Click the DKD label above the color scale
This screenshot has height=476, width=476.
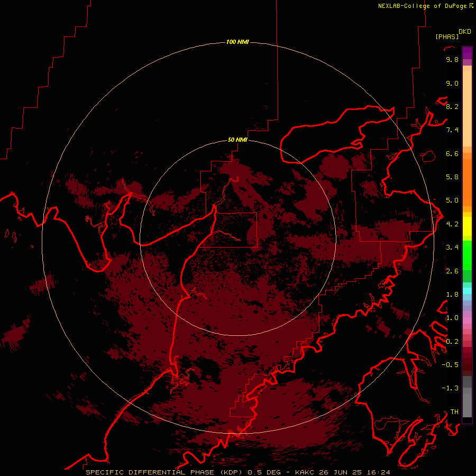(465, 32)
